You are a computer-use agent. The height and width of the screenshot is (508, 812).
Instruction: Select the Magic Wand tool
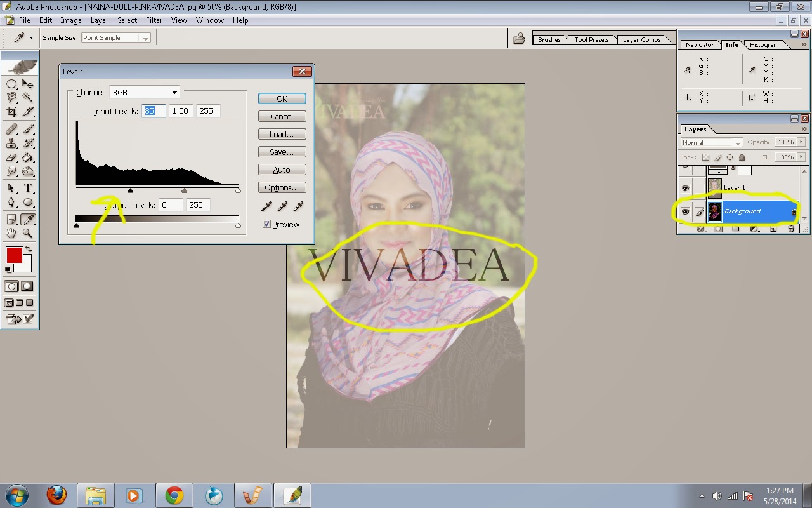(28, 98)
